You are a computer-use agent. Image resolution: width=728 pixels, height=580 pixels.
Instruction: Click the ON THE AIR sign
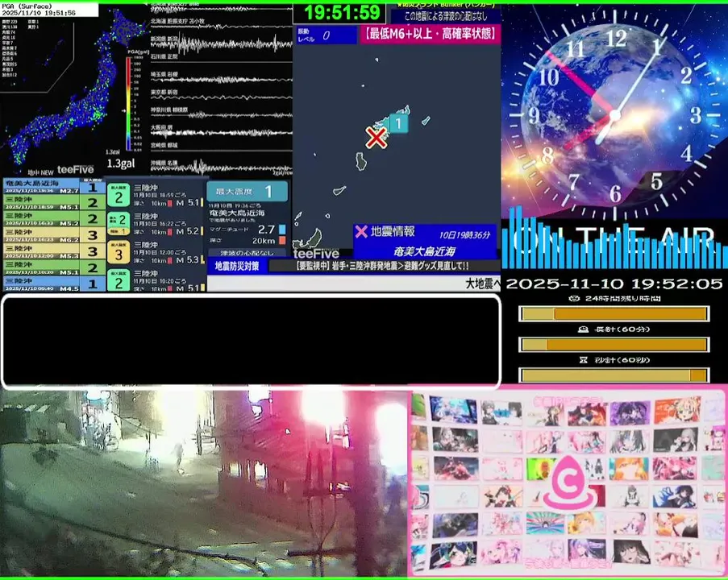pos(614,239)
